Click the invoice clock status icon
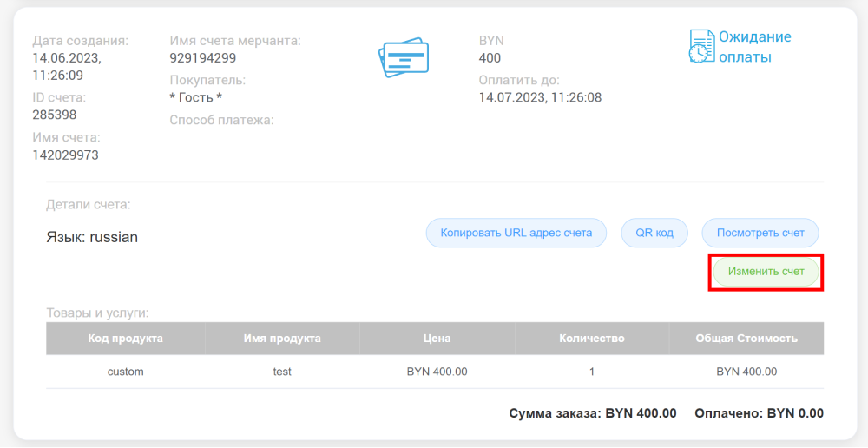The width and height of the screenshot is (868, 448). (x=700, y=47)
